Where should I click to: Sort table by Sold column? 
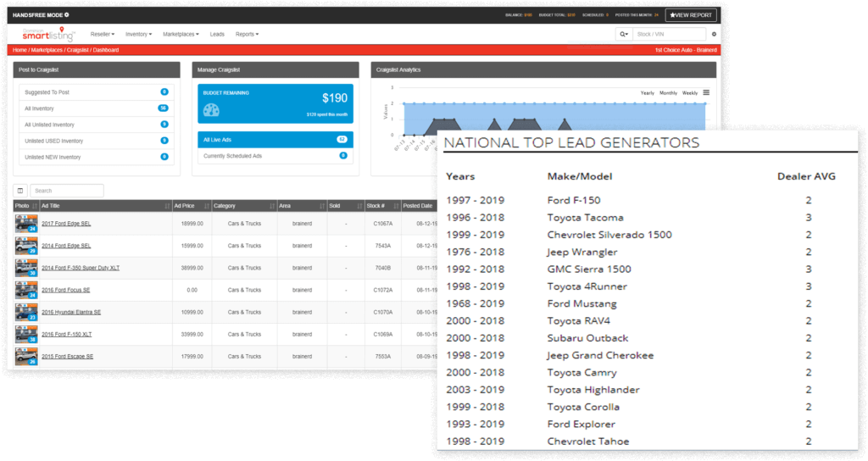click(x=359, y=206)
